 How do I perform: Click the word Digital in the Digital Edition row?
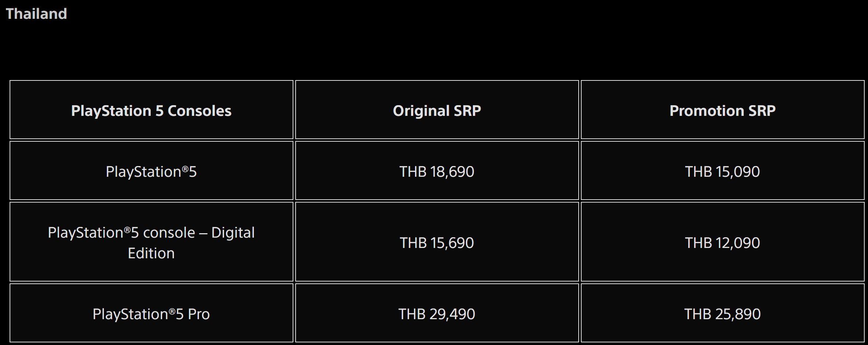tap(233, 233)
